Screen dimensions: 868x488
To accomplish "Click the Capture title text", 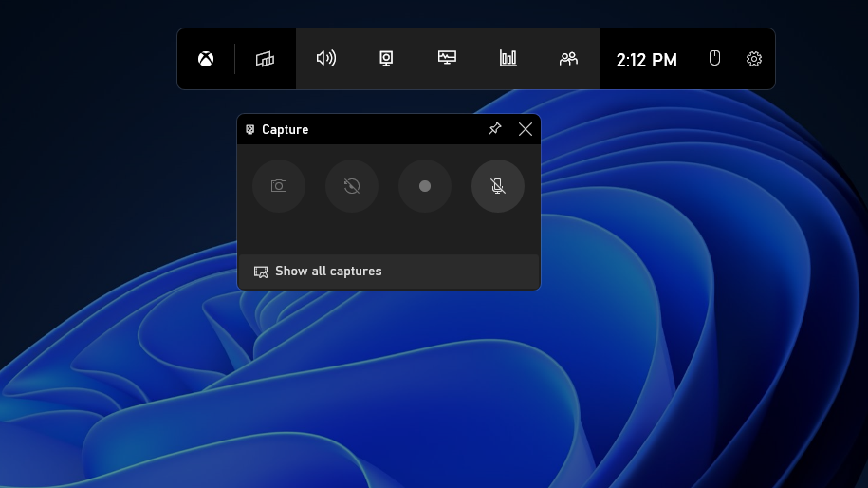I will pyautogui.click(x=286, y=130).
